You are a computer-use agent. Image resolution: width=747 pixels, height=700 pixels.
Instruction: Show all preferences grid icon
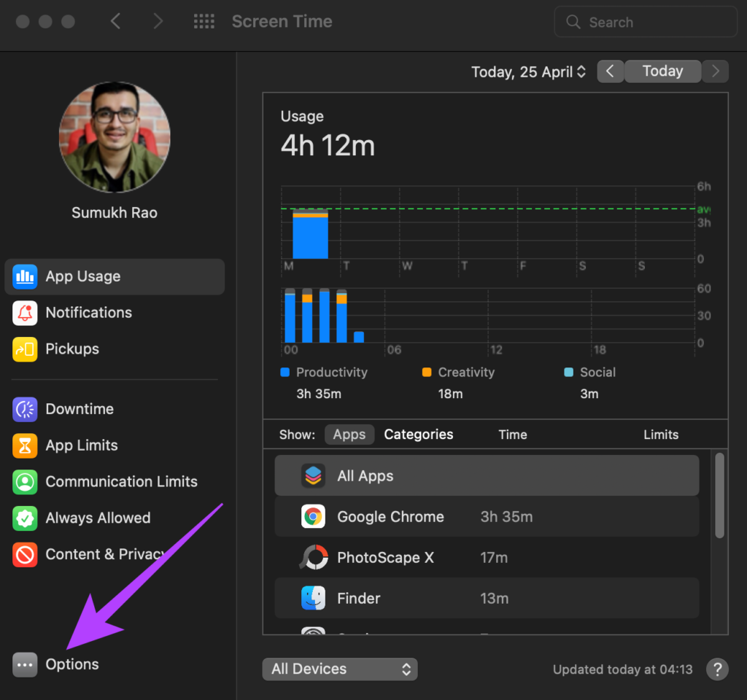(204, 21)
